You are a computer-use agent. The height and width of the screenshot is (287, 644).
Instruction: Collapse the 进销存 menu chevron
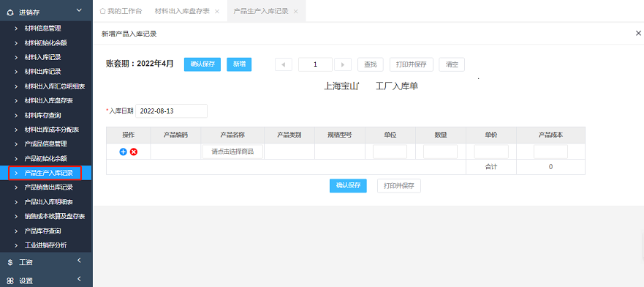79,10
